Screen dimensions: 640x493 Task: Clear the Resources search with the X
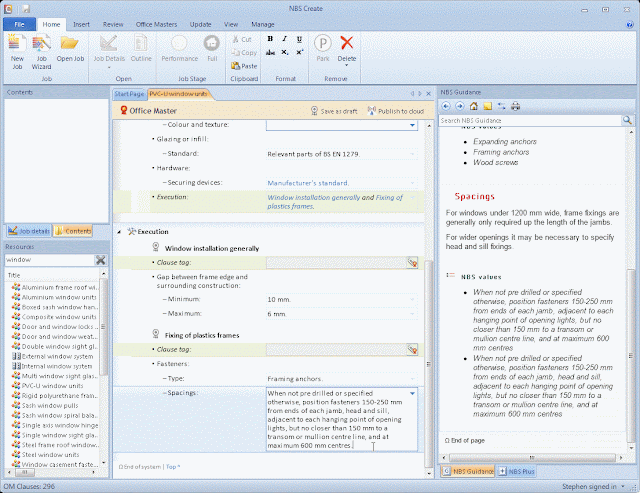(100, 260)
